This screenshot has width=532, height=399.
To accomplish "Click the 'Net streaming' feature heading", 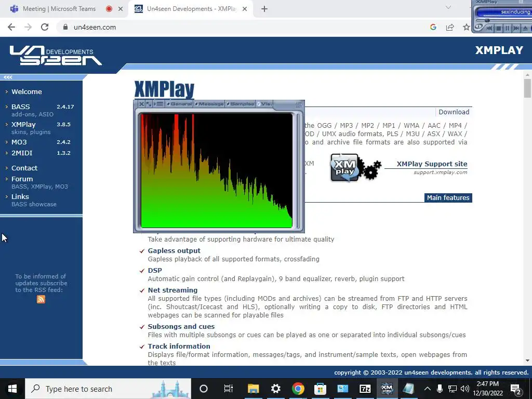I will point(172,290).
